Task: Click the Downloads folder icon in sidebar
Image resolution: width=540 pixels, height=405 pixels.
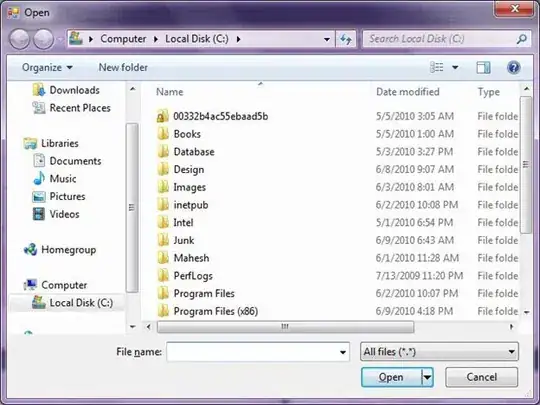Action: (39, 90)
